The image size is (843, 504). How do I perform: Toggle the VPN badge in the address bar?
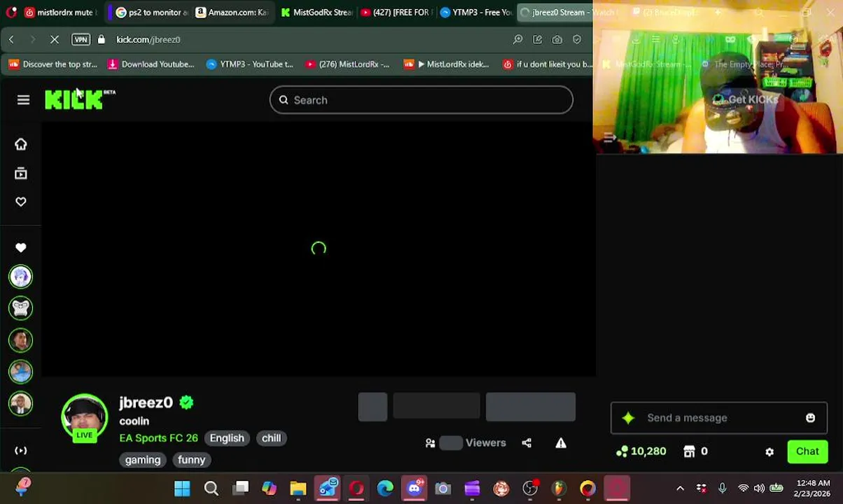81,40
